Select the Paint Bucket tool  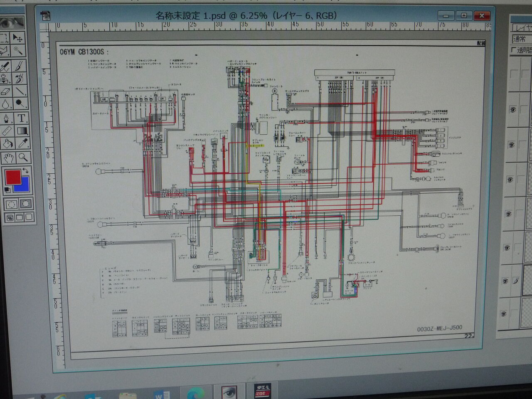coord(7,144)
